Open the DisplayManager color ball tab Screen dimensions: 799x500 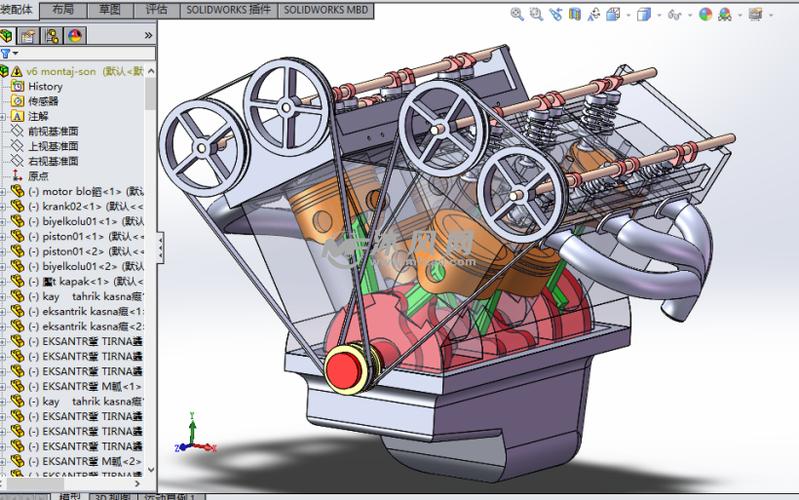74,36
